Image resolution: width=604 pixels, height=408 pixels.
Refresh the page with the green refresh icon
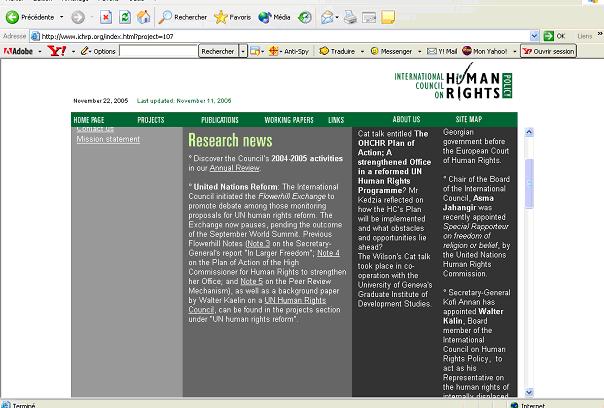125,17
